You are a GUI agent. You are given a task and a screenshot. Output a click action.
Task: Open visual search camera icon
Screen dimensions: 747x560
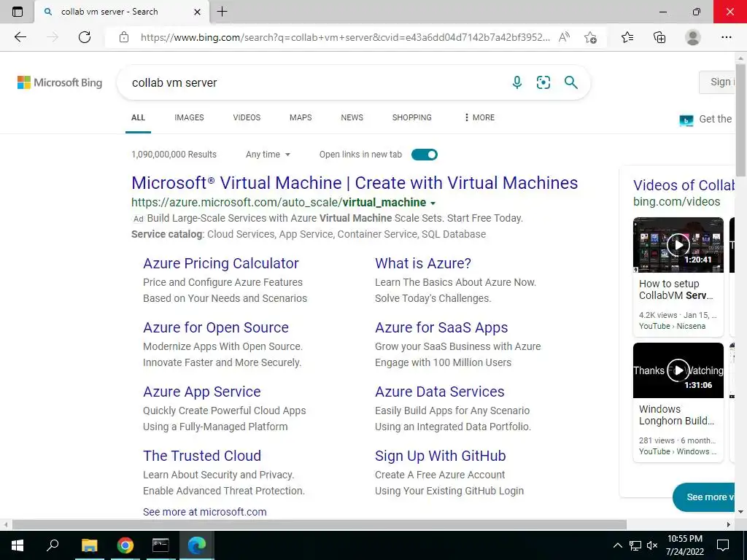point(543,82)
